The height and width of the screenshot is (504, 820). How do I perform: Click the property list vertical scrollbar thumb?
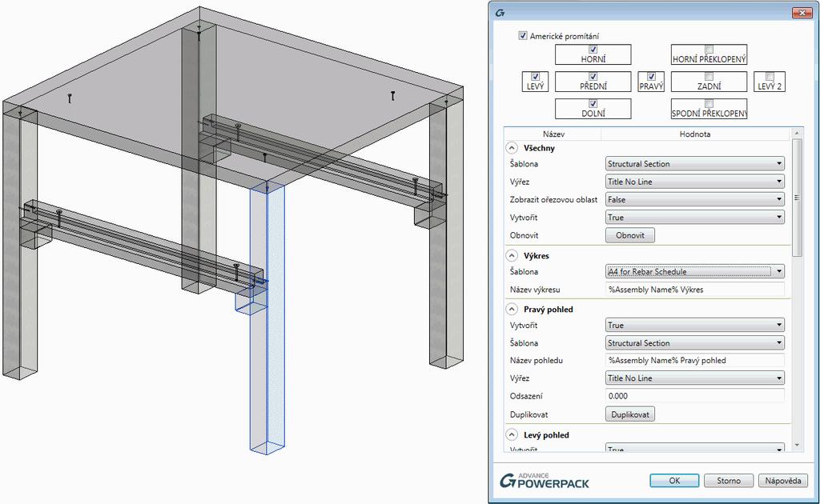[797, 198]
